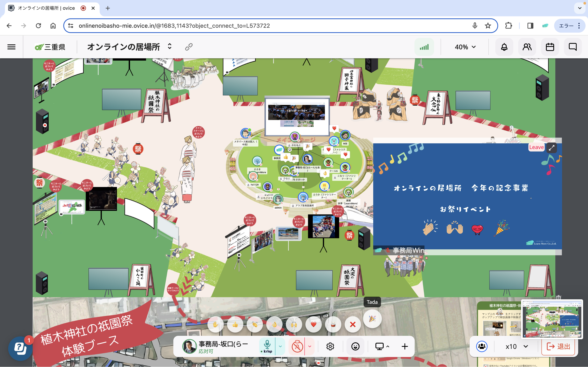Screen dimensions: 588x367
Task: Expand microphone device options arrow
Action: tap(280, 346)
